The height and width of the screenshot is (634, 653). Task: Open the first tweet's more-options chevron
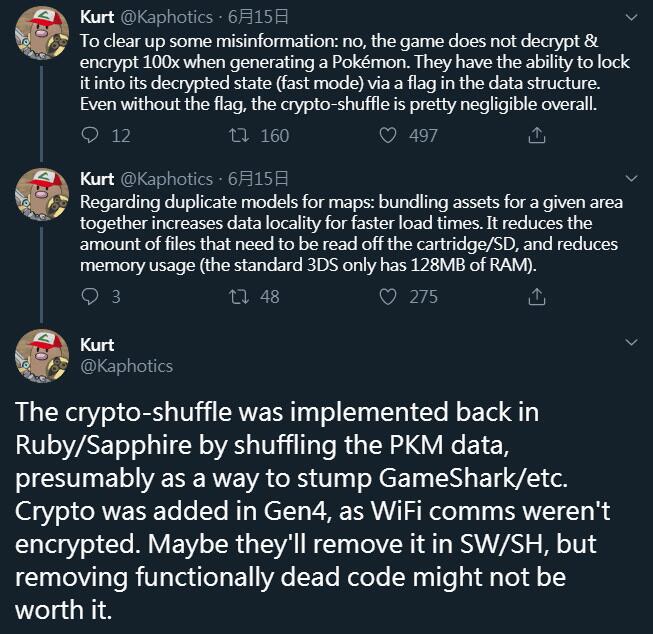click(x=630, y=18)
